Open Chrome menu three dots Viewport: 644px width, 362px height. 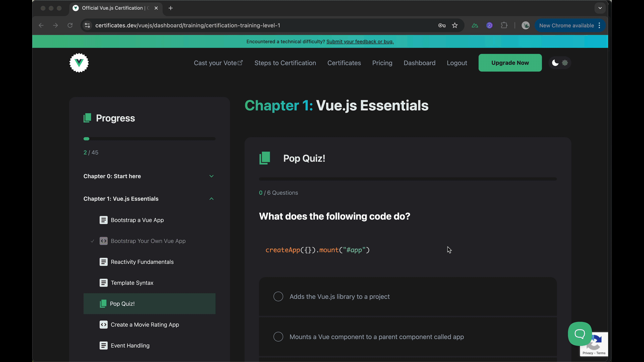point(599,25)
